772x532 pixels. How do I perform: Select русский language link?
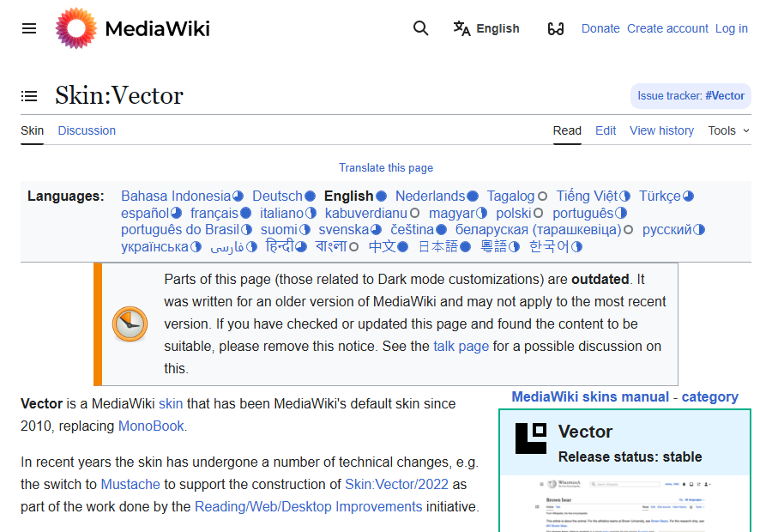point(667,230)
